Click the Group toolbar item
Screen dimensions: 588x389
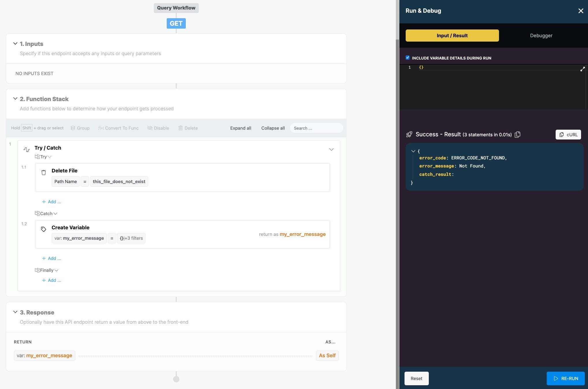click(x=80, y=128)
